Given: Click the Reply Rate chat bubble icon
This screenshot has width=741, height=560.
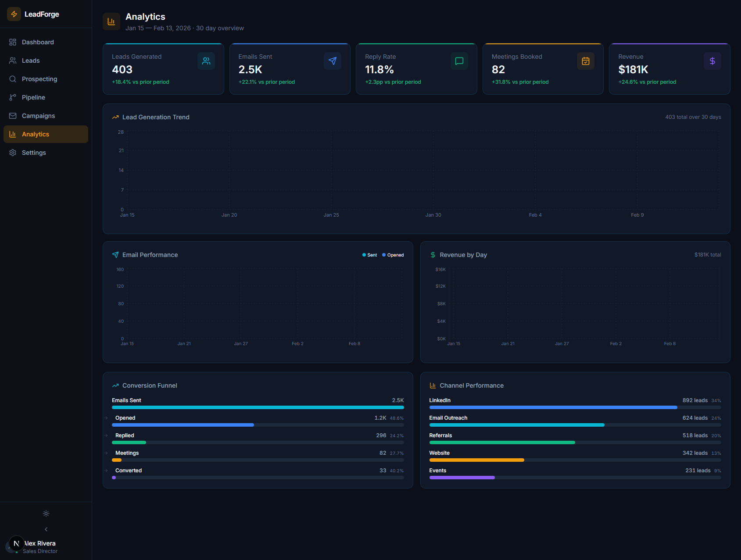Looking at the screenshot, I should (459, 61).
